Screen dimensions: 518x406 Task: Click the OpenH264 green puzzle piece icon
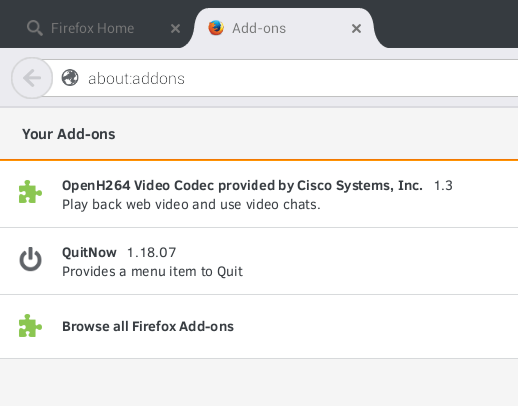point(30,192)
